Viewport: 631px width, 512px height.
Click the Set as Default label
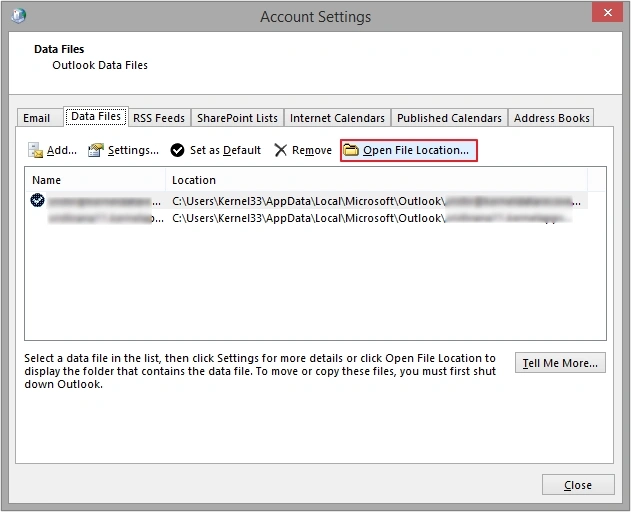(225, 150)
